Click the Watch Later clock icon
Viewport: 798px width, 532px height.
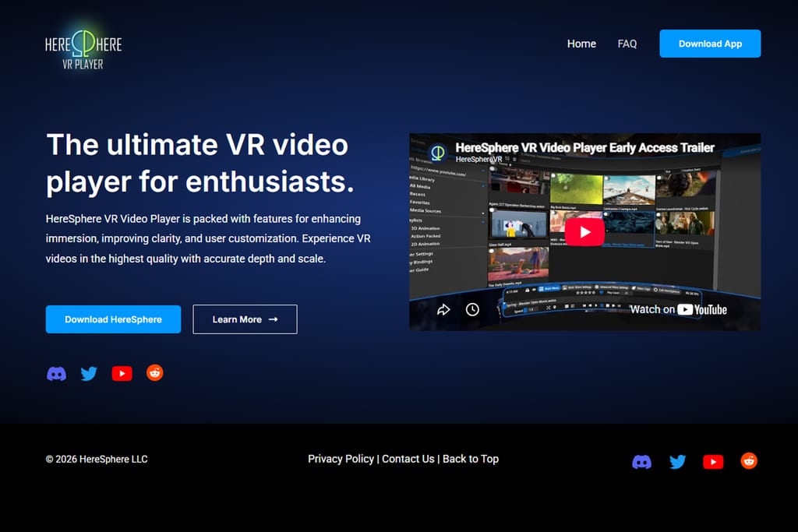point(472,309)
